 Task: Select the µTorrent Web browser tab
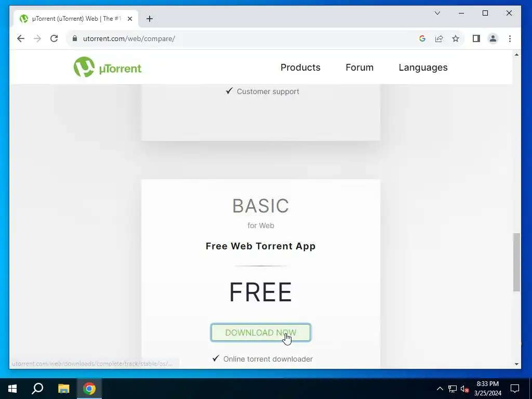76,19
